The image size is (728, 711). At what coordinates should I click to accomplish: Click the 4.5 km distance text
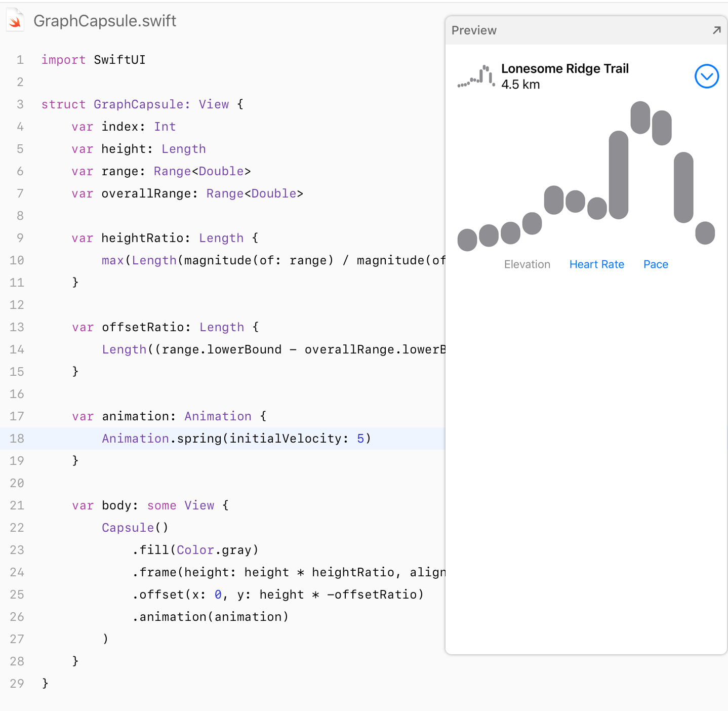point(520,85)
